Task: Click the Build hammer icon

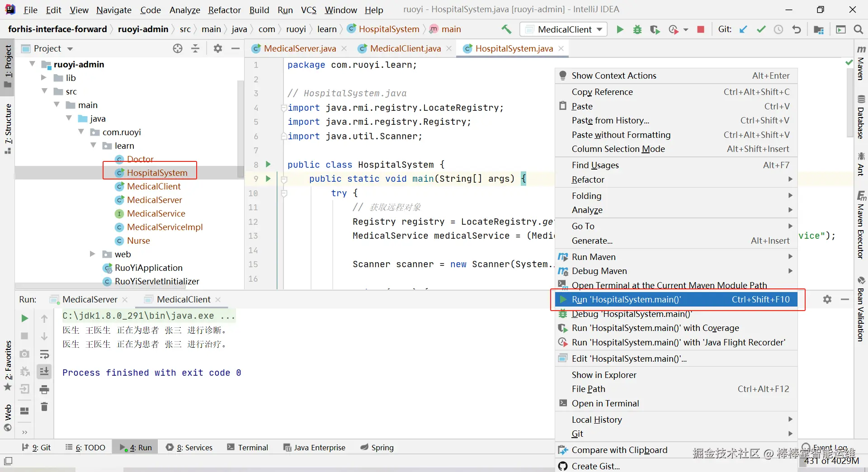Action: click(506, 29)
